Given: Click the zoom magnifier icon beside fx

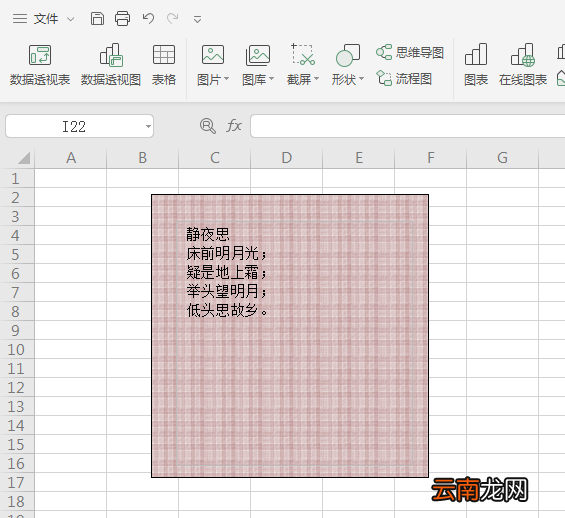Looking at the screenshot, I should coord(208,126).
